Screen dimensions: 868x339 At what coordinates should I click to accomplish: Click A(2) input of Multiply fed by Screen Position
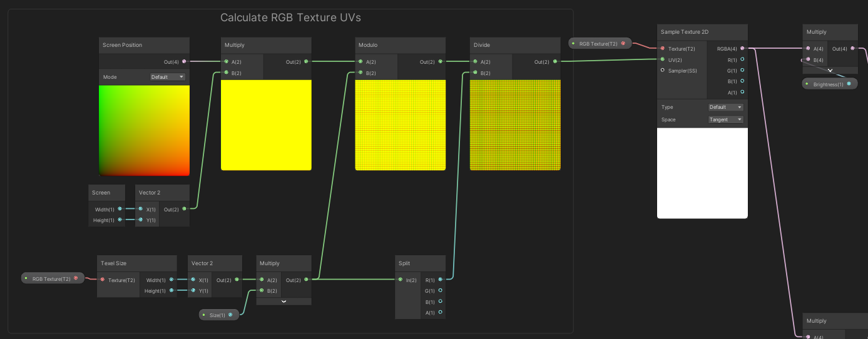[x=226, y=62]
